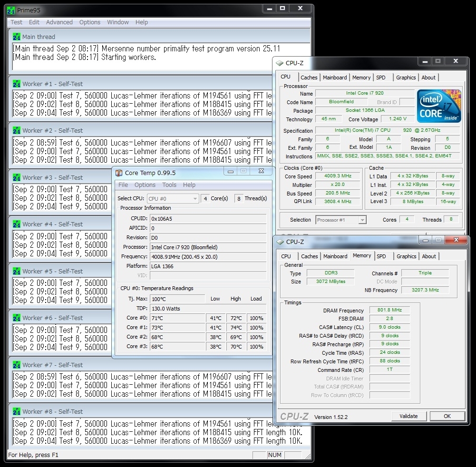
Task: Click the Frequency field 4008.91MHz in Core Temp
Action: tap(208, 257)
